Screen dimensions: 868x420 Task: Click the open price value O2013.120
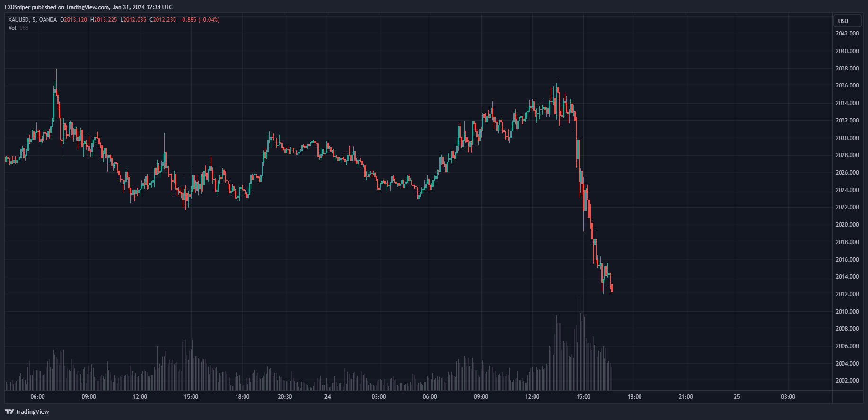pyautogui.click(x=74, y=20)
